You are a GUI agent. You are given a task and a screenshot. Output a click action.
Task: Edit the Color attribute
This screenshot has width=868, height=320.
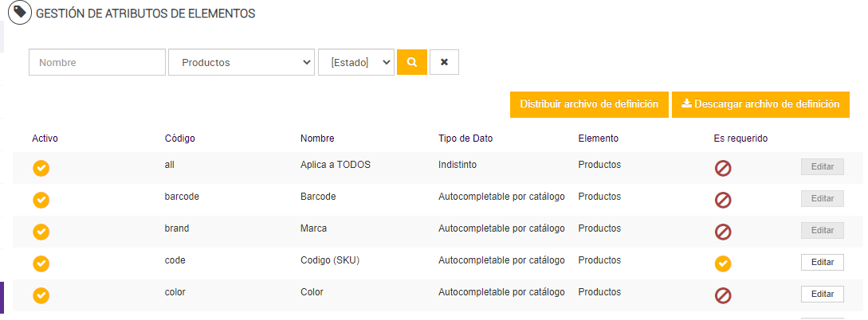[822, 294]
